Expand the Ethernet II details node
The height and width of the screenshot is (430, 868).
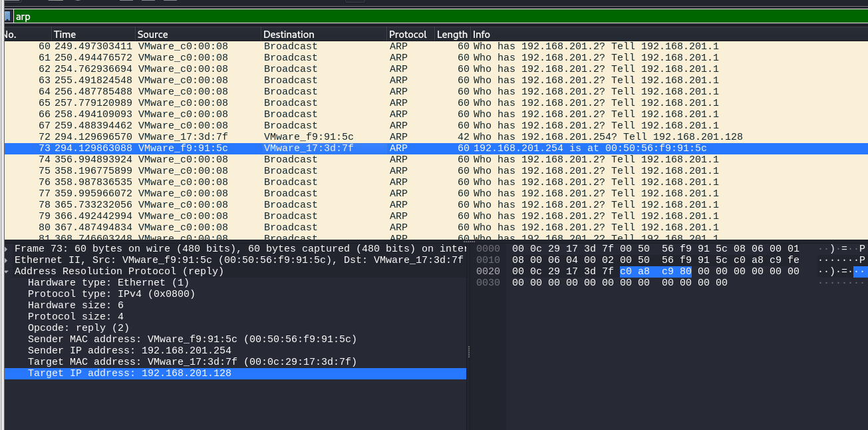7,260
